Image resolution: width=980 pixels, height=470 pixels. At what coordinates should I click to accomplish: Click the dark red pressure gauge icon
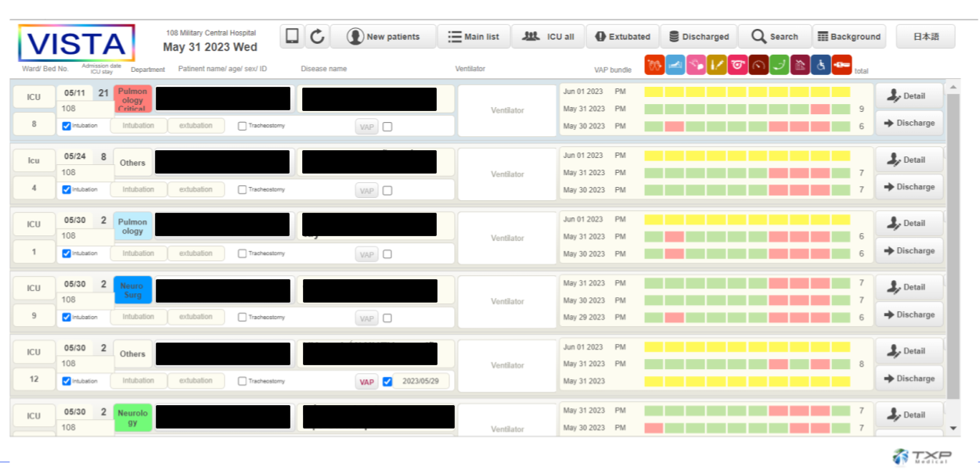pos(758,65)
